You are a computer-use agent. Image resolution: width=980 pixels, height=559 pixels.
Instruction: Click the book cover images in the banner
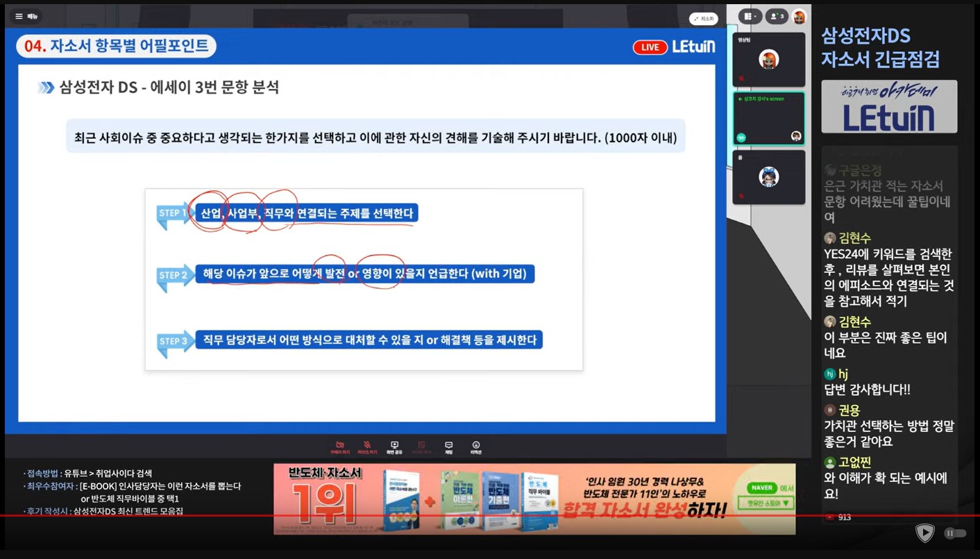pyautogui.click(x=472, y=501)
